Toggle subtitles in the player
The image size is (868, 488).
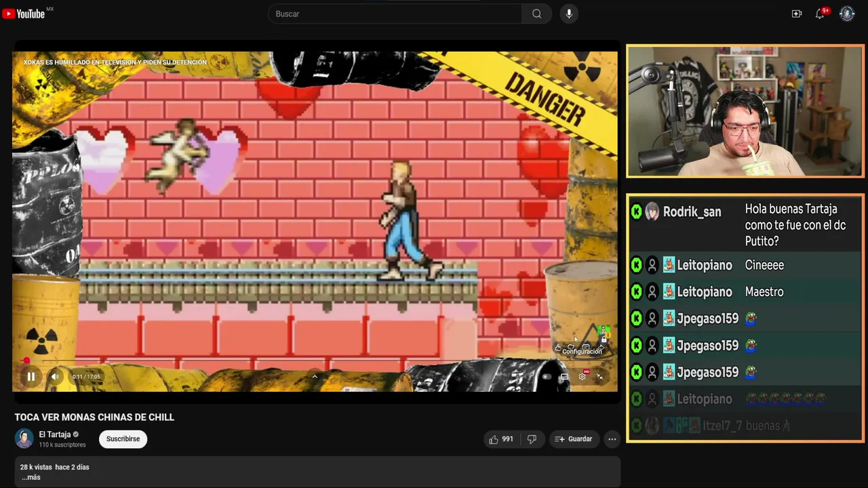coord(564,377)
